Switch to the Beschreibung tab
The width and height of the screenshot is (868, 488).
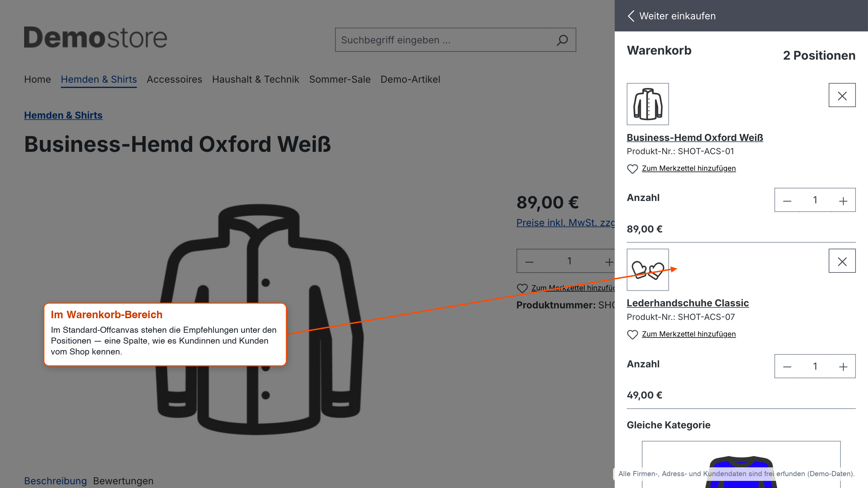[x=55, y=481]
